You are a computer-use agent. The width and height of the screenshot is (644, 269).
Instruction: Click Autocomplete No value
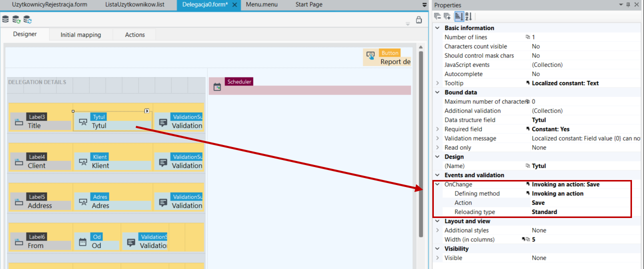[536, 74]
